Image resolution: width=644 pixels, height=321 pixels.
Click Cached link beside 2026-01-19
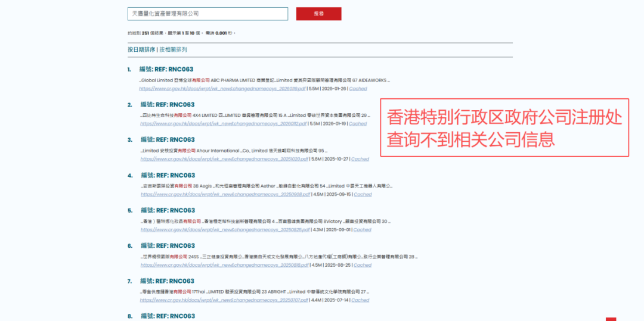point(358,124)
